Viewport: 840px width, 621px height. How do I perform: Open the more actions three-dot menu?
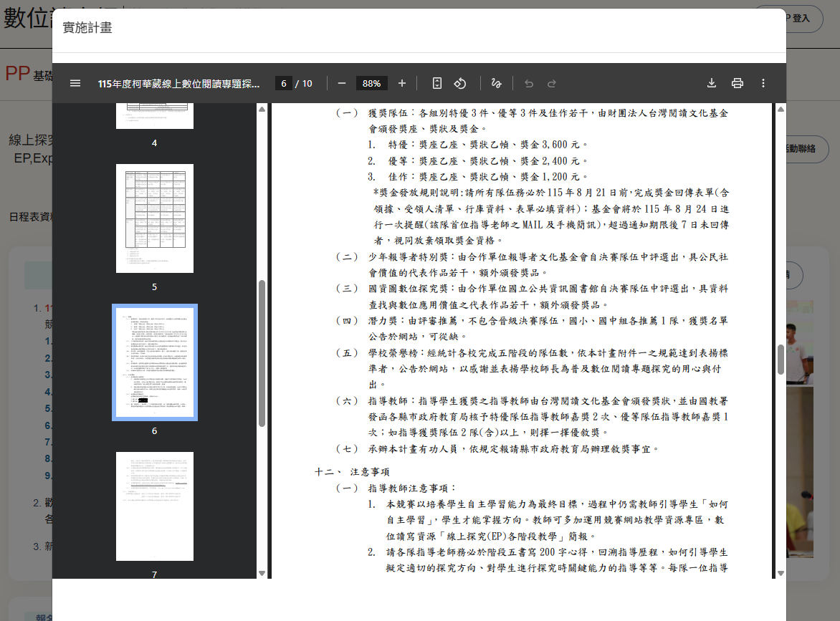(763, 83)
